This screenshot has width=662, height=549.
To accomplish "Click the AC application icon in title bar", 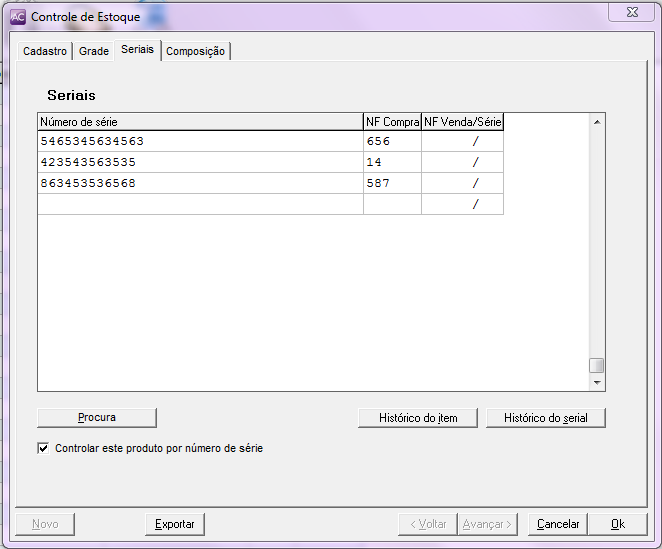I will point(17,17).
